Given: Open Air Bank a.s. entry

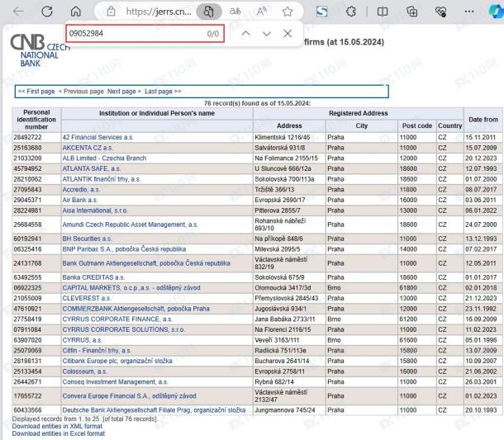Looking at the screenshot, I should 80,200.
